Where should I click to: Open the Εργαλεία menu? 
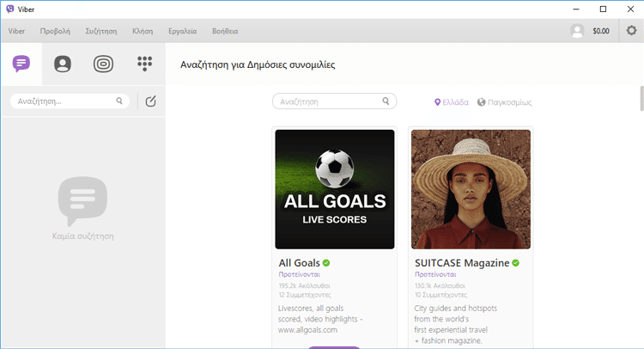pyautogui.click(x=182, y=31)
